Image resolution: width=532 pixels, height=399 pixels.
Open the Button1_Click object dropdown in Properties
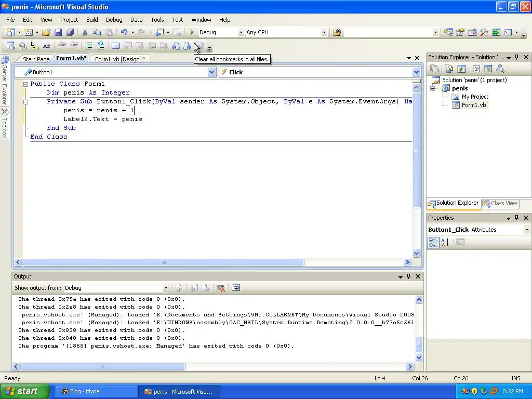coord(527,230)
